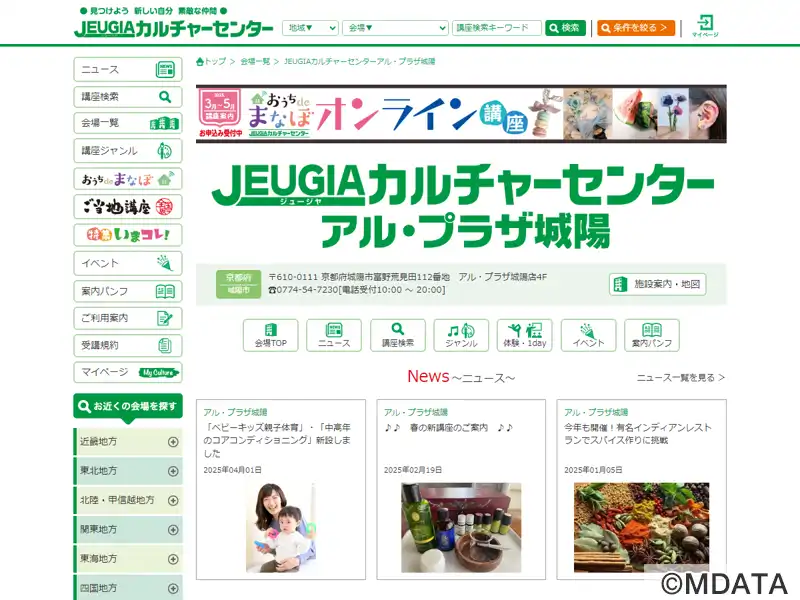800x600 pixels.
Task: Click the orange 条件を絞る button
Action: coord(636,28)
